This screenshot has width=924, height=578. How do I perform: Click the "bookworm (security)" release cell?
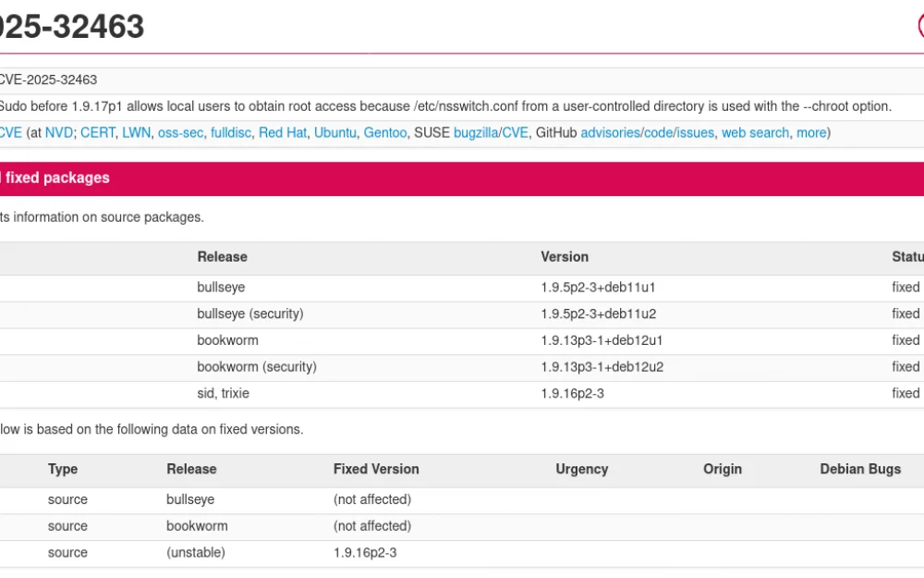(x=257, y=367)
